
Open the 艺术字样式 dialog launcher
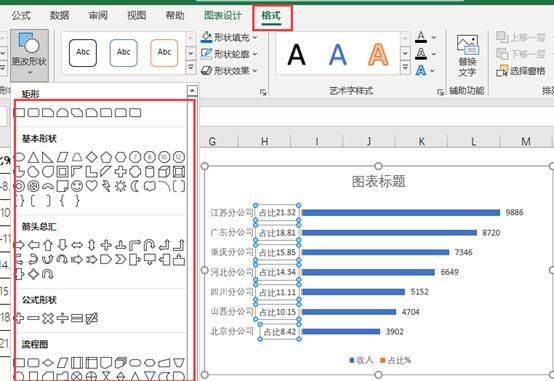click(440, 93)
